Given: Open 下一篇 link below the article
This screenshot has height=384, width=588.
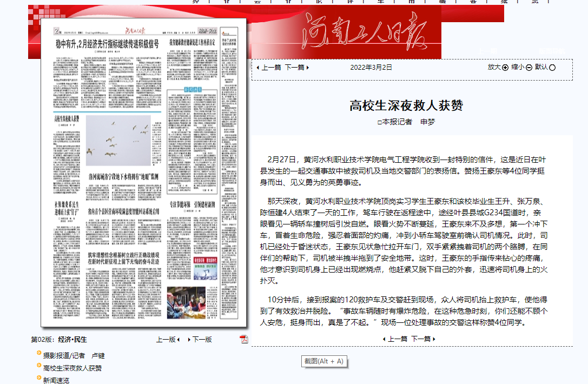Looking at the screenshot, I should coord(423,339).
